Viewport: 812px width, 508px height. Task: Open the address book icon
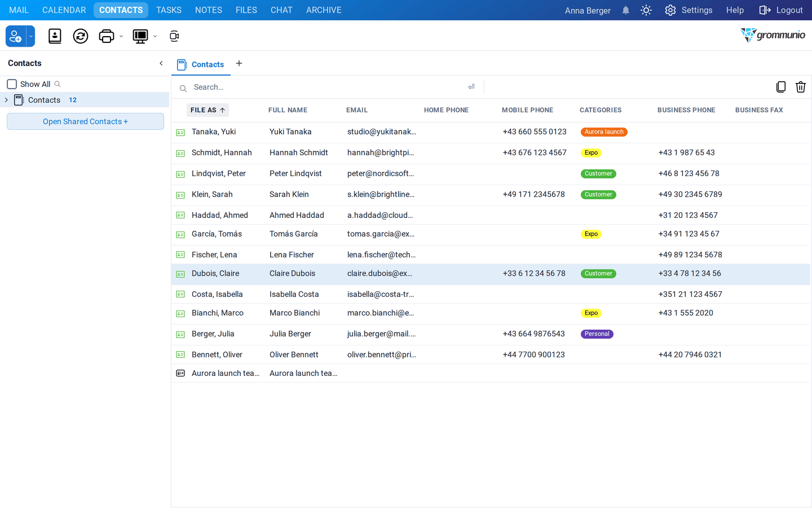point(55,36)
